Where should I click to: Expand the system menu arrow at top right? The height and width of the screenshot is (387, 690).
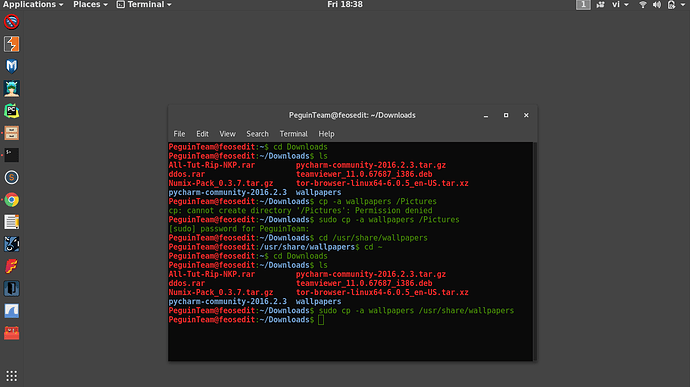[683, 5]
